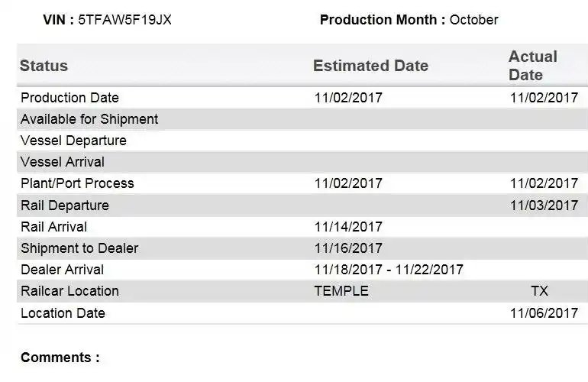Click the TEMPLE railcar location value
This screenshot has height=382, width=588.
coord(341,291)
